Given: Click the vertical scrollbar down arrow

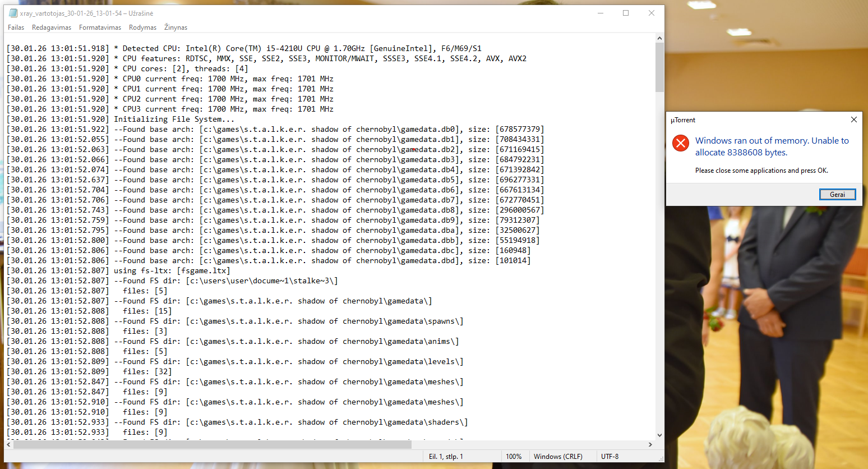Looking at the screenshot, I should (x=659, y=435).
